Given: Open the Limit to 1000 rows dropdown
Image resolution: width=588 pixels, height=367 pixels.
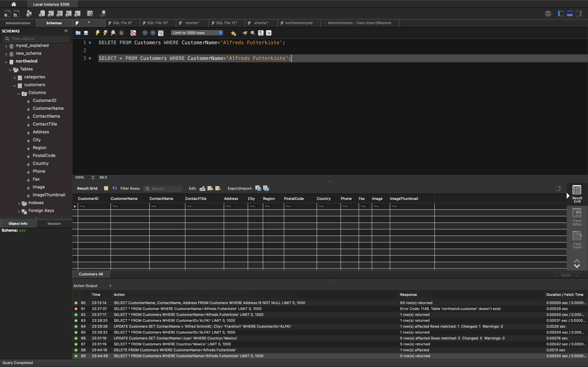Looking at the screenshot, I should (197, 33).
